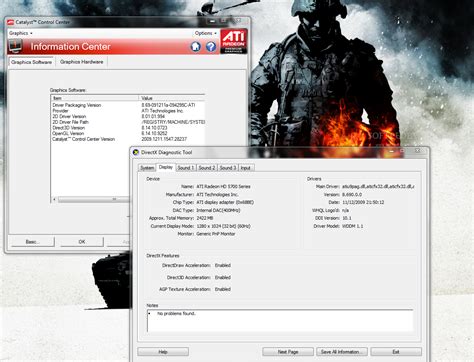Click the Driver Model WDDM 1.1 value
This screenshot has height=362, width=474.
[x=353, y=226]
